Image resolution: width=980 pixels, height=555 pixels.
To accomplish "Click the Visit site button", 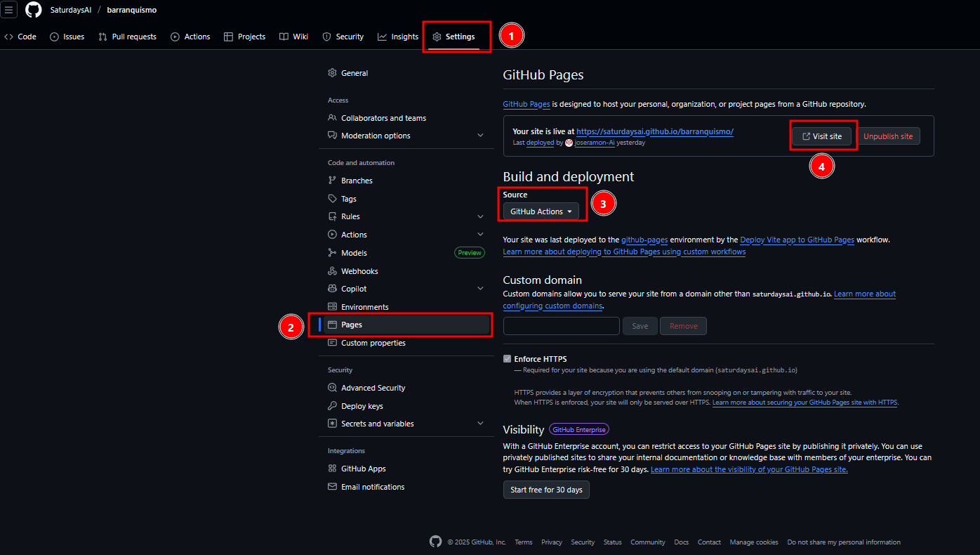I will (x=822, y=136).
